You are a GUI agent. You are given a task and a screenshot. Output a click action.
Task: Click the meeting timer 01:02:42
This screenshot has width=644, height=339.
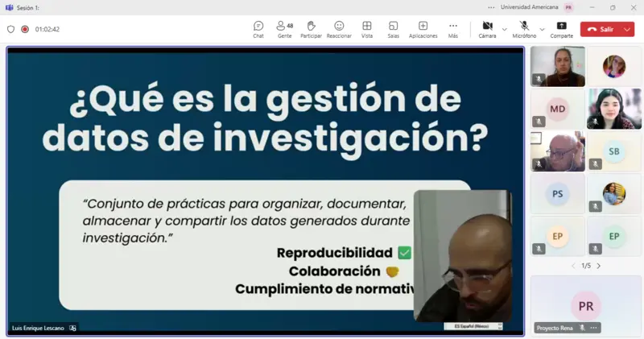pos(47,29)
